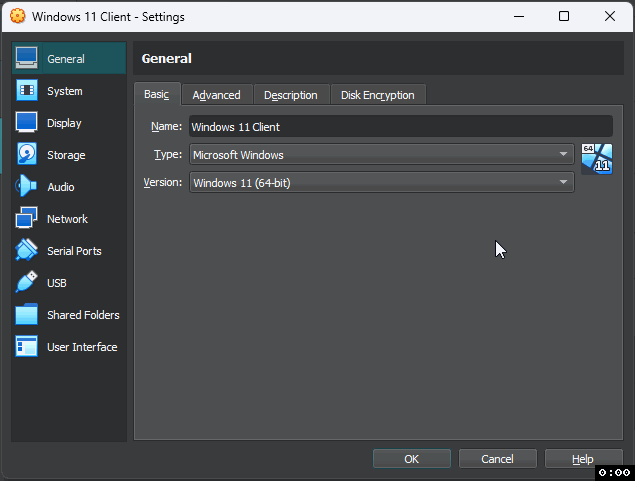Switch to the Description tab
The height and width of the screenshot is (481, 635).
(x=291, y=95)
